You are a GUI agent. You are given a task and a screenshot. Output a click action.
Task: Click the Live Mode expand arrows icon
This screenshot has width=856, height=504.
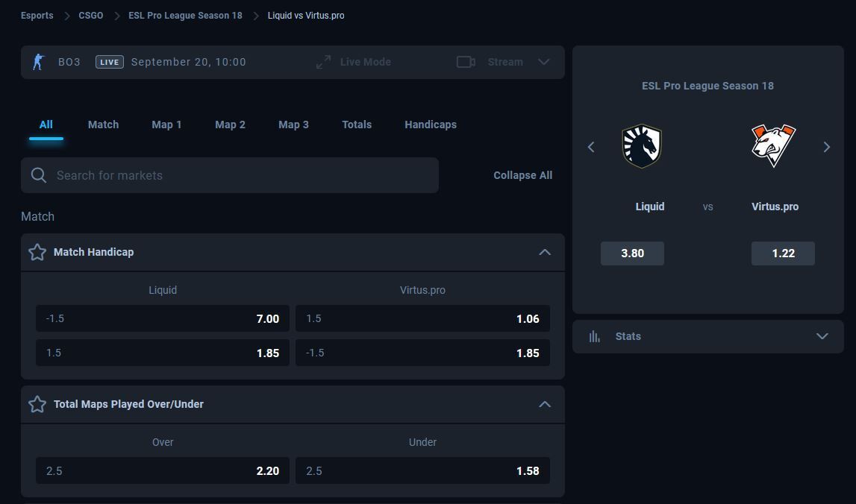(324, 62)
